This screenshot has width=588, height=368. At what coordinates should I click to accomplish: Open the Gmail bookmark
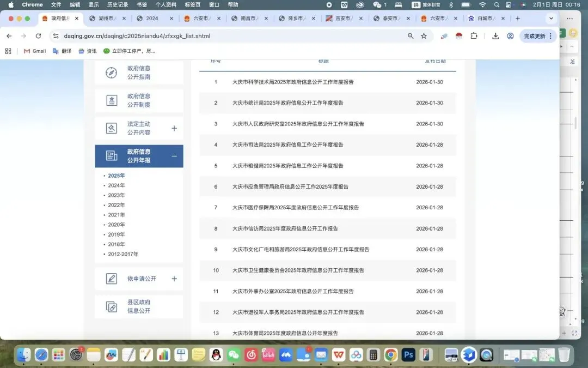(35, 51)
